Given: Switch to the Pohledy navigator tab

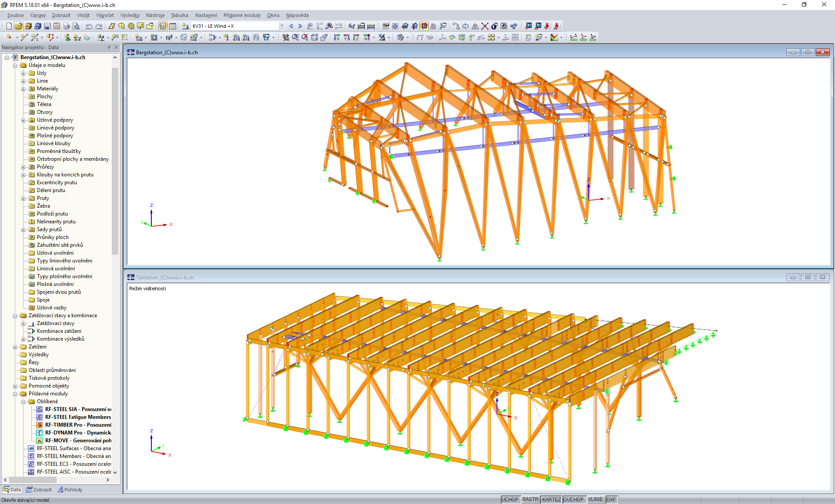Looking at the screenshot, I should [x=70, y=489].
